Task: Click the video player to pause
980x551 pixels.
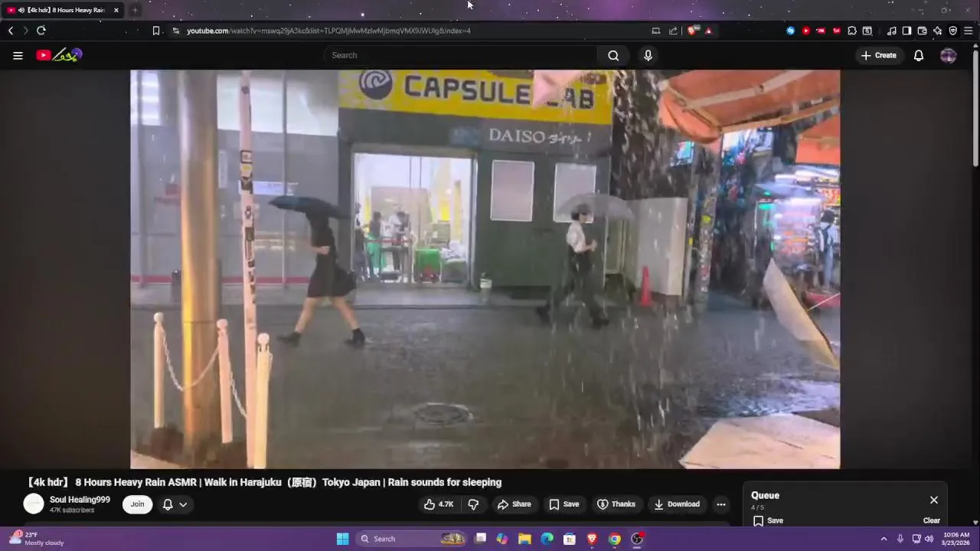Action: 485,269
